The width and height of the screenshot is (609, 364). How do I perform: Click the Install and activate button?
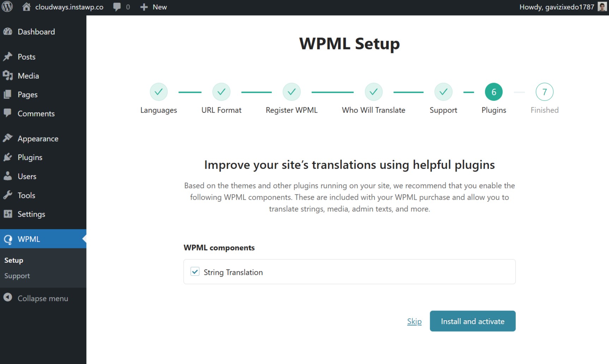tap(473, 321)
